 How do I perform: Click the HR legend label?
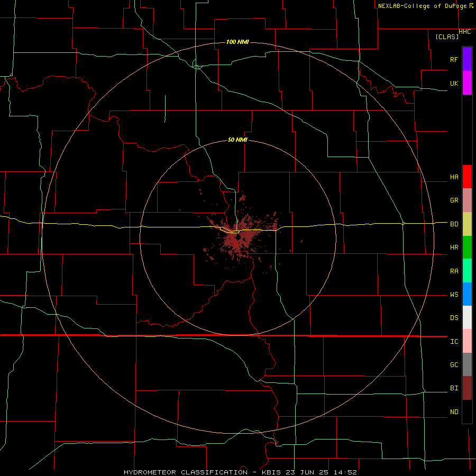tap(454, 248)
